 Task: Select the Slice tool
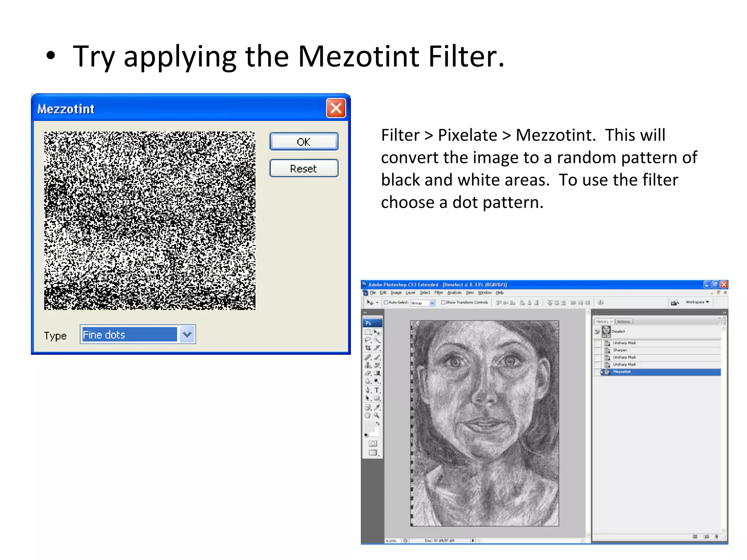pos(377,348)
